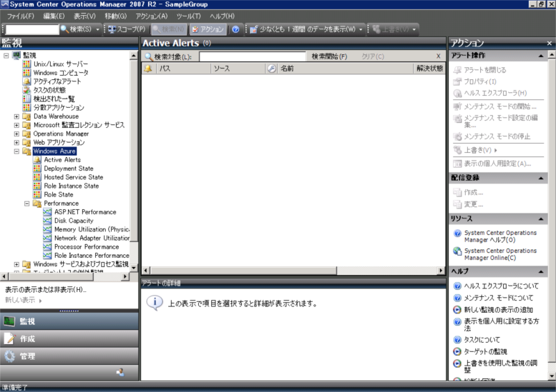Click the Role State view icon
This screenshot has width=556, height=392.
point(38,195)
